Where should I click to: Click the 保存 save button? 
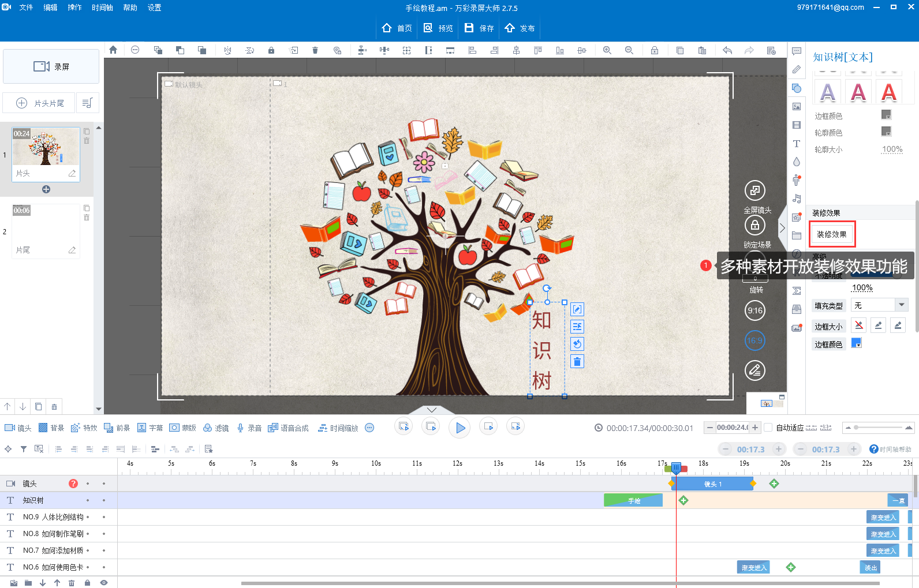coord(479,28)
